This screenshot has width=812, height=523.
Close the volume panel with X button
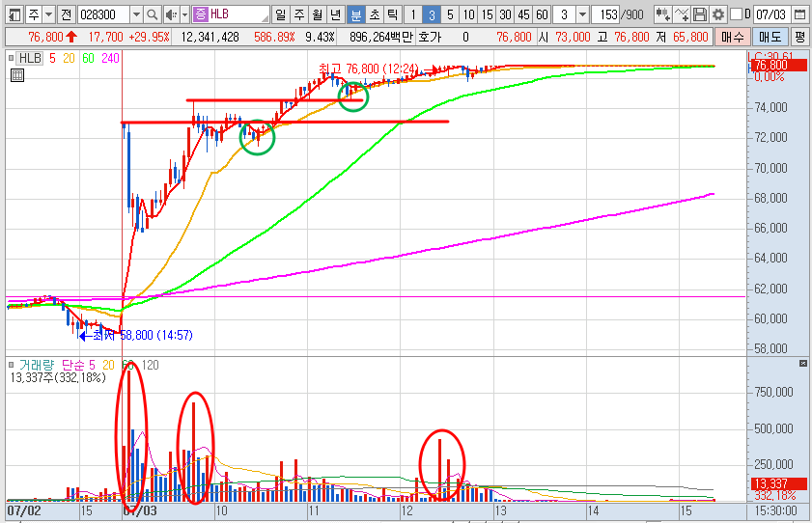point(803,364)
